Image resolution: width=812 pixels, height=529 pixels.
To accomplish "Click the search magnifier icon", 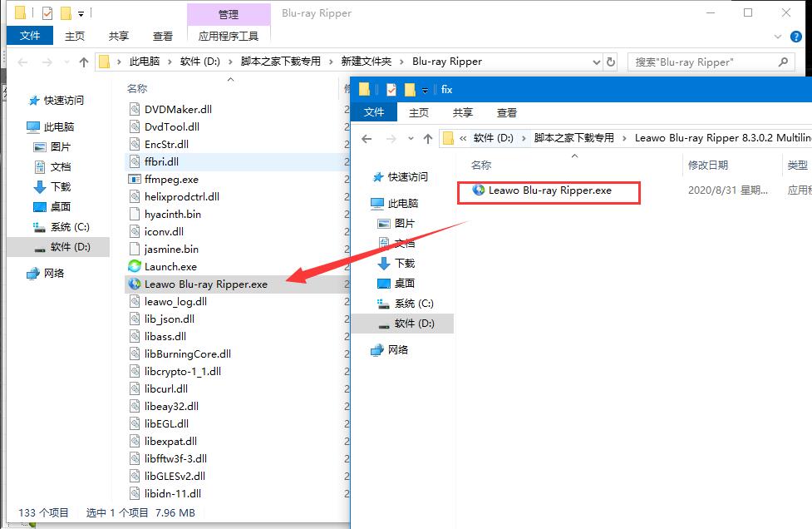I will [783, 62].
